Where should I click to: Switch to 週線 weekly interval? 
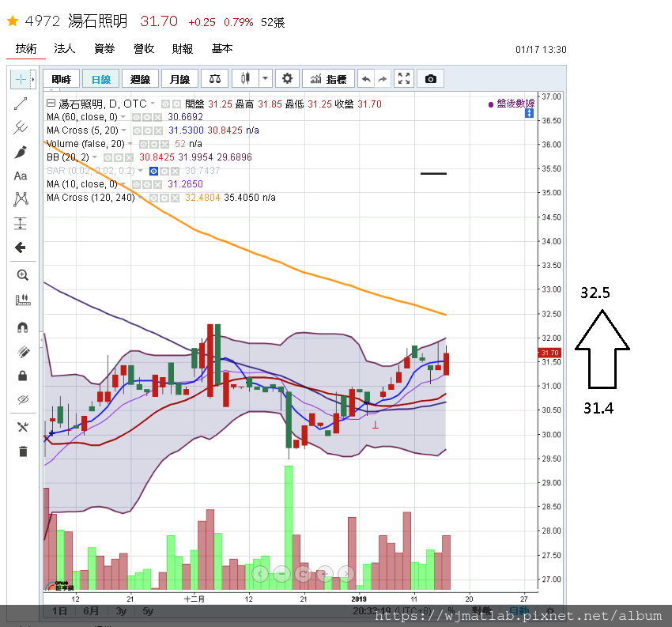coord(140,79)
